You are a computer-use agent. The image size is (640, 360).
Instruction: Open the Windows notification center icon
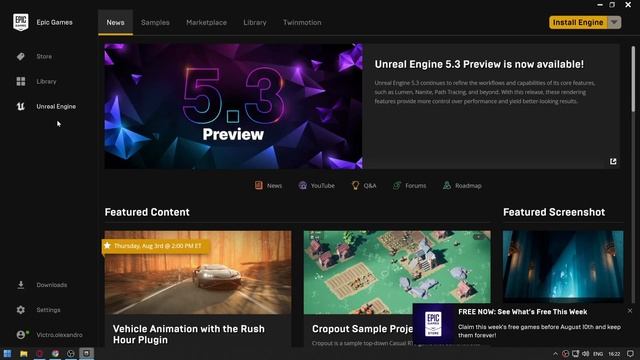[x=630, y=353]
